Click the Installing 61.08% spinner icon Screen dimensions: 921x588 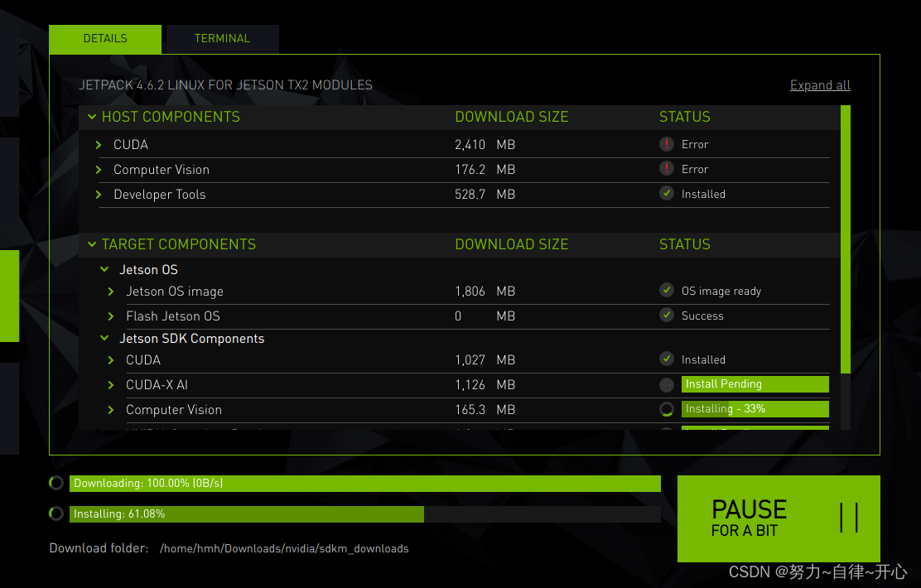(56, 513)
